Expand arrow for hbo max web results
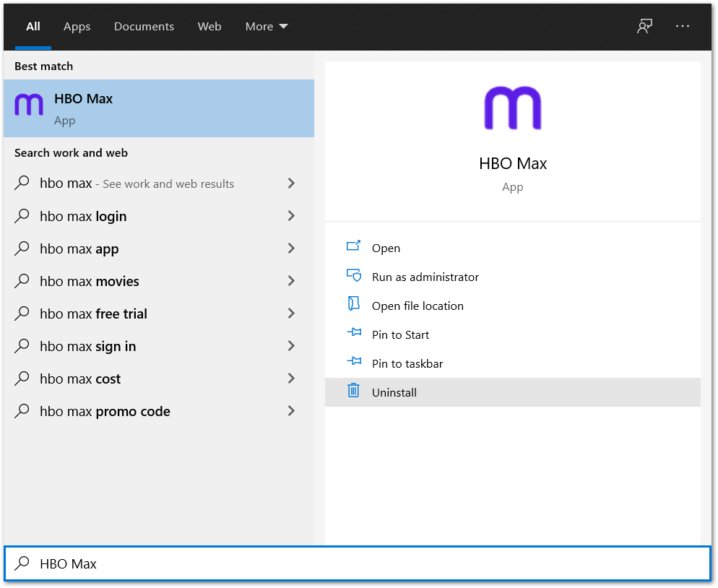The height and width of the screenshot is (588, 718). [291, 183]
